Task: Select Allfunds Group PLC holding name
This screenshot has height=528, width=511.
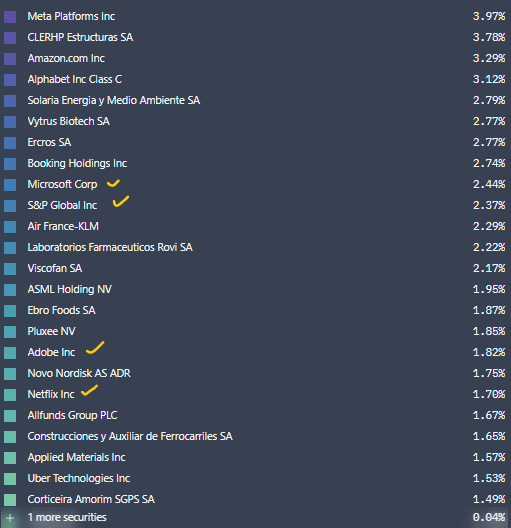Action: [72, 416]
